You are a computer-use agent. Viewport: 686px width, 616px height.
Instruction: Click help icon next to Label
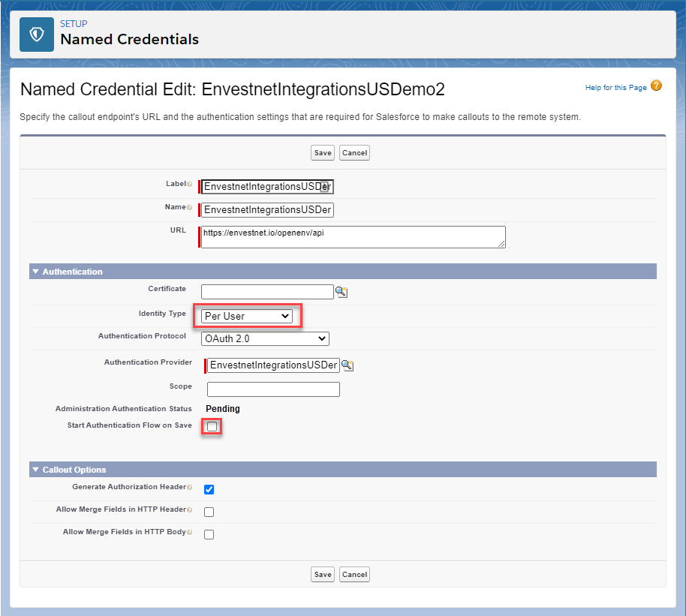click(189, 184)
